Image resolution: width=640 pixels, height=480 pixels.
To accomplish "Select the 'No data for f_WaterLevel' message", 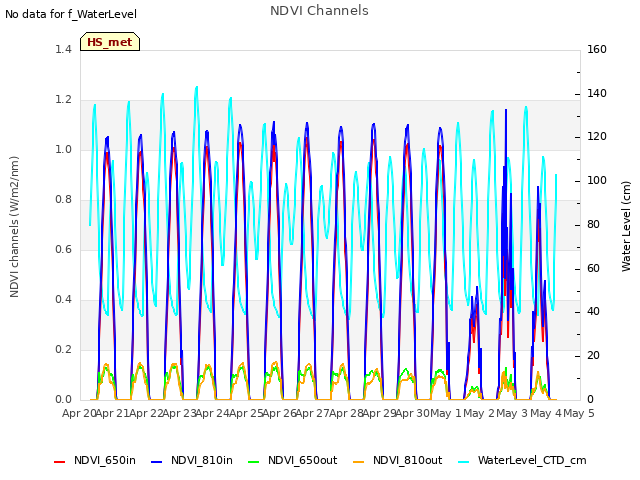I will (x=71, y=14).
